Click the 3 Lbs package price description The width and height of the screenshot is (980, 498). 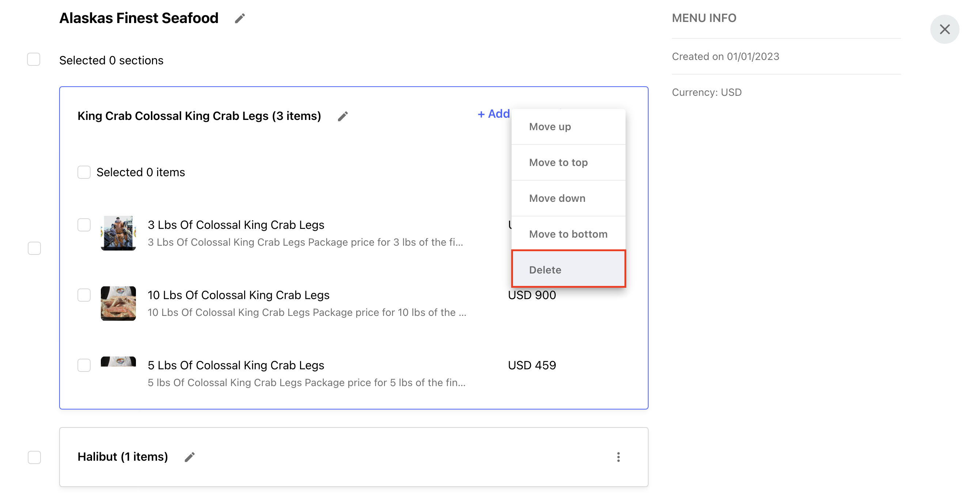click(305, 242)
